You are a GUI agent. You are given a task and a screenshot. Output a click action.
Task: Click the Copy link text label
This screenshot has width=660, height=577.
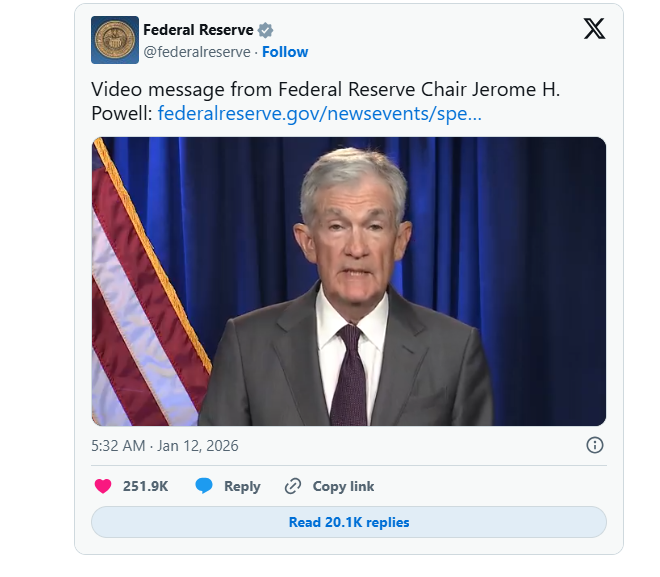coord(343,486)
